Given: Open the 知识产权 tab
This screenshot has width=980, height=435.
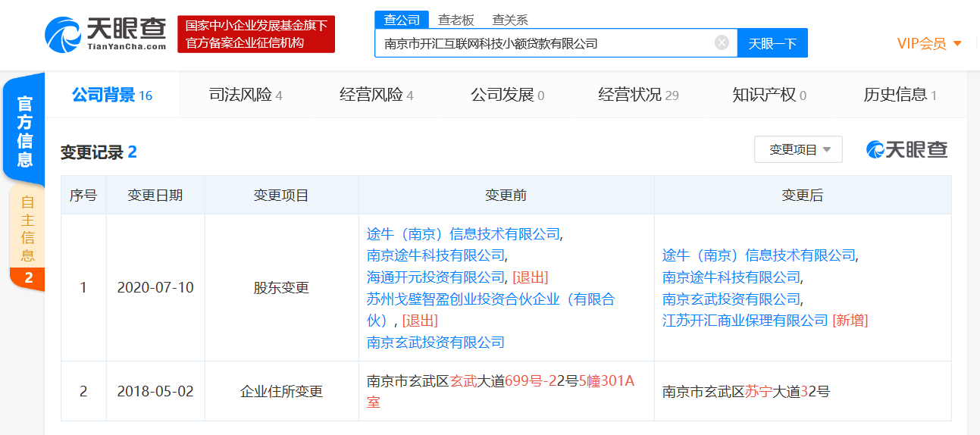Looking at the screenshot, I should tap(769, 95).
